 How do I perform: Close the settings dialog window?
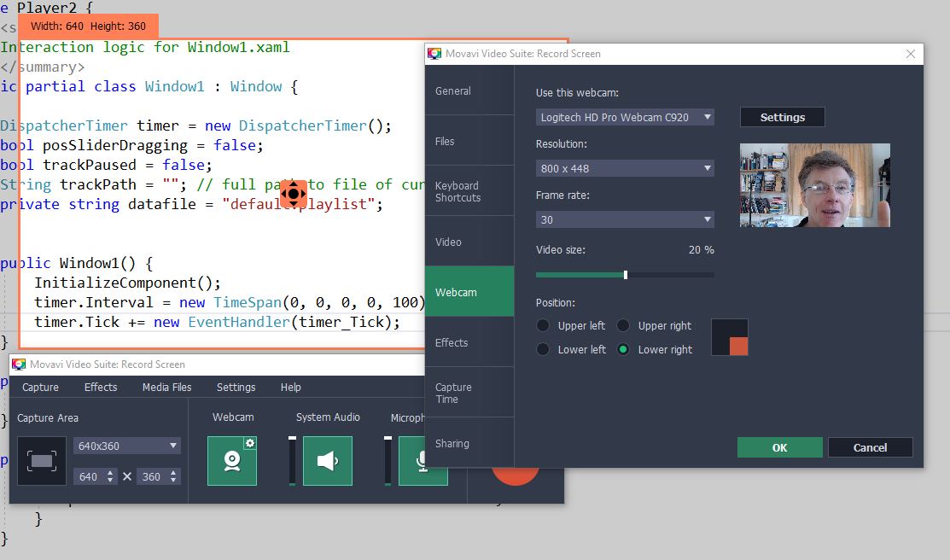[x=911, y=53]
